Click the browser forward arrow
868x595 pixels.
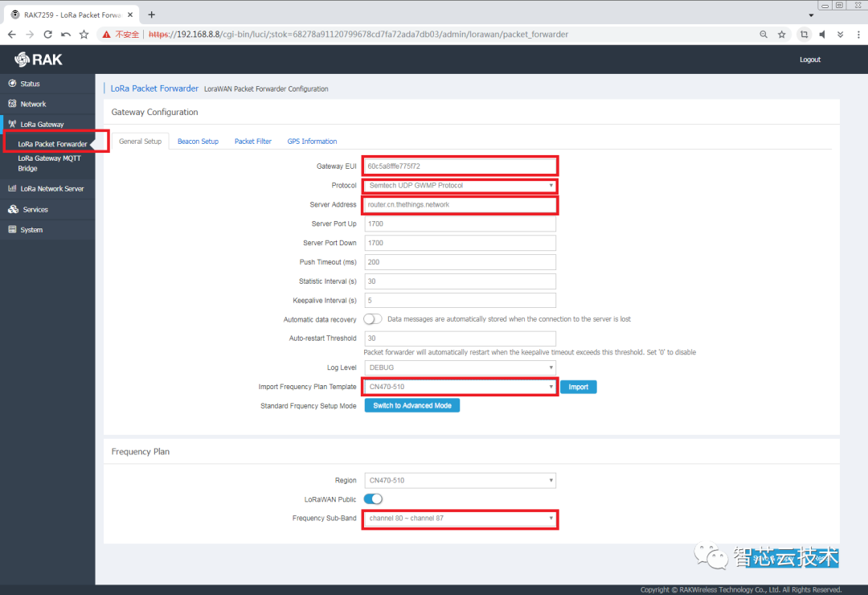click(x=30, y=35)
